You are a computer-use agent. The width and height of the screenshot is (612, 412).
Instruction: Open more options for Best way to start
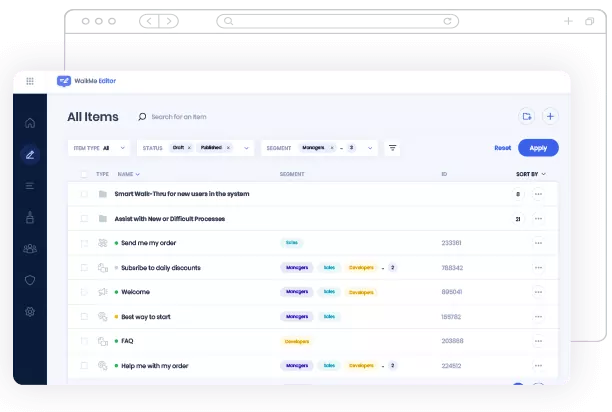click(538, 317)
